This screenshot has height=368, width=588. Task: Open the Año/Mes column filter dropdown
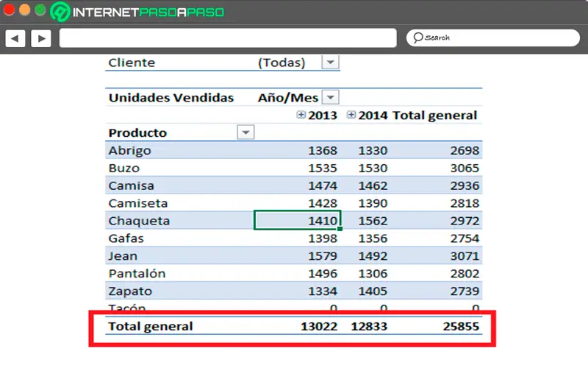point(330,97)
